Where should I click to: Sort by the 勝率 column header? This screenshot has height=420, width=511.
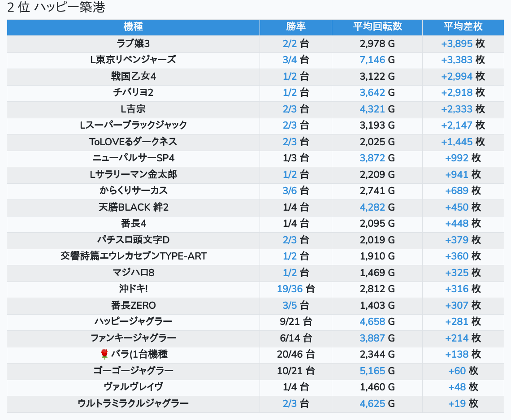pyautogui.click(x=295, y=27)
